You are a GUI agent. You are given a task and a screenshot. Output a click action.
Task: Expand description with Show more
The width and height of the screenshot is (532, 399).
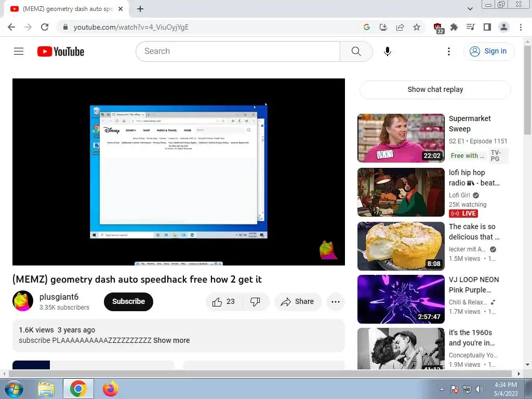coord(171,340)
